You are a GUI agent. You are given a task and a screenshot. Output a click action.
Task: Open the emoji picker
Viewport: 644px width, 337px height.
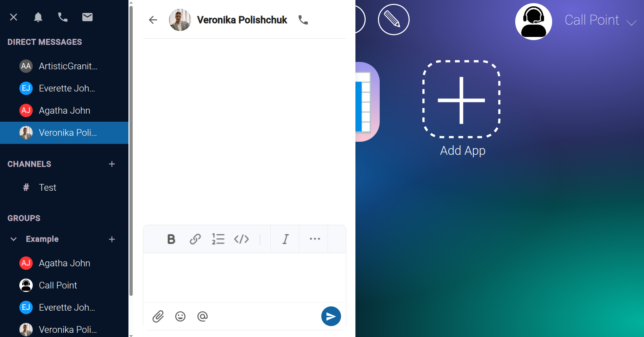tap(180, 317)
